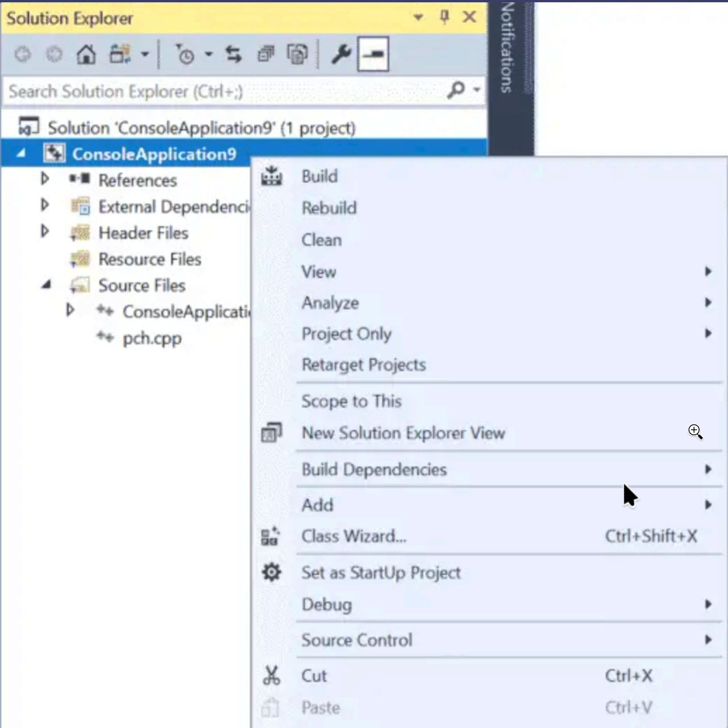
Task: Expand the ConsoleApplication cpp file node
Action: [70, 310]
